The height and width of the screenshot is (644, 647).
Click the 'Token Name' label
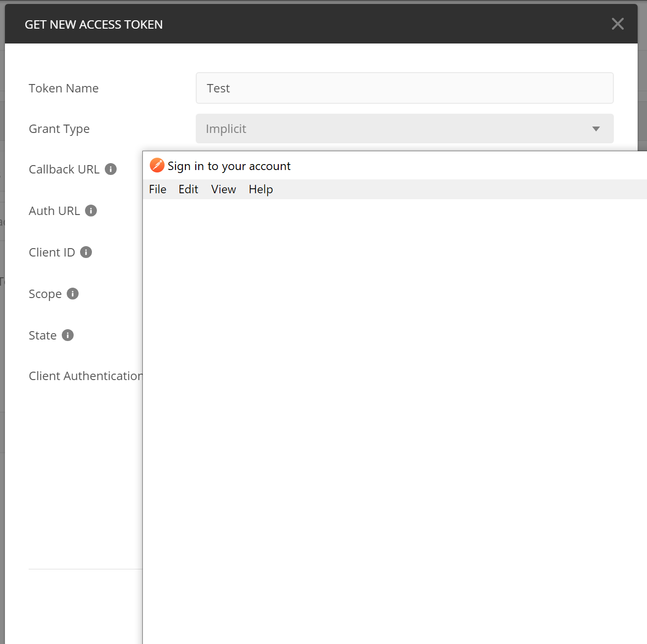click(64, 88)
